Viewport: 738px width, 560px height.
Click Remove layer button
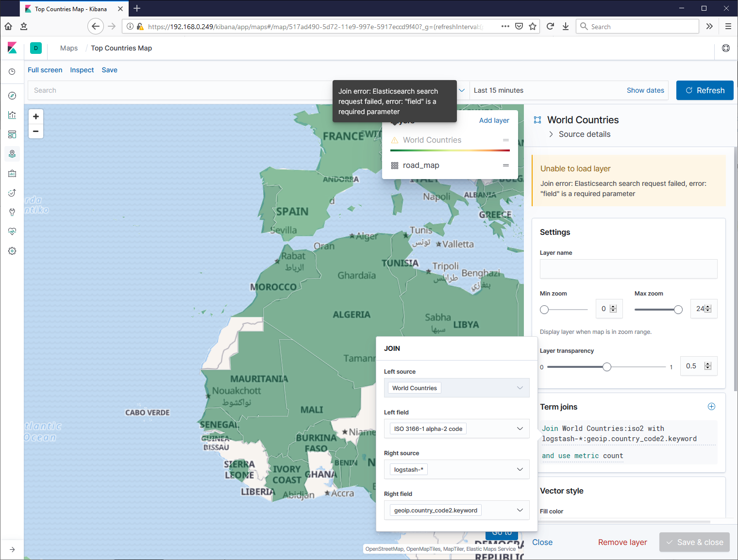click(622, 542)
